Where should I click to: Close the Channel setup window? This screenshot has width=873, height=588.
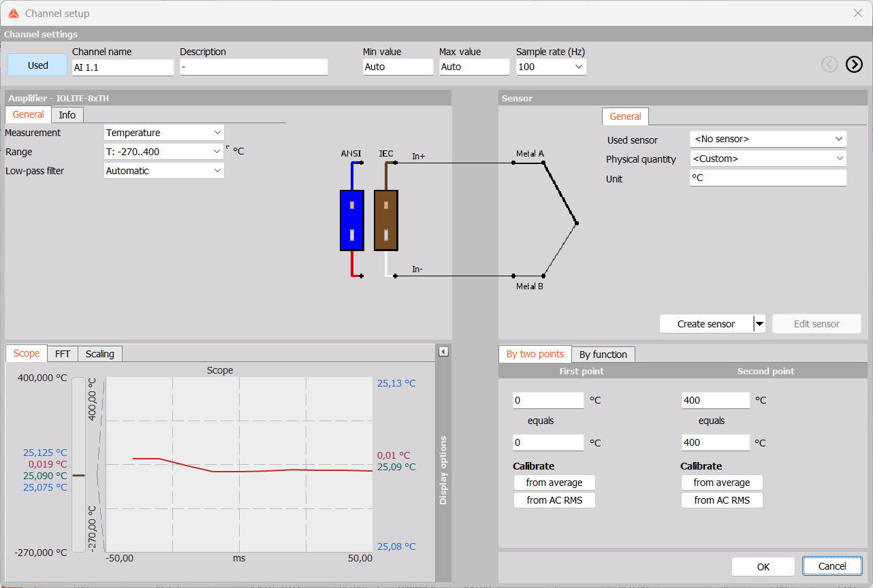pyautogui.click(x=858, y=13)
